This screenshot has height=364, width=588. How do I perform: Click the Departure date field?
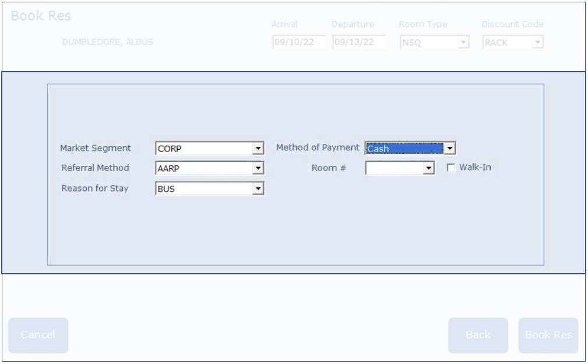(x=358, y=43)
